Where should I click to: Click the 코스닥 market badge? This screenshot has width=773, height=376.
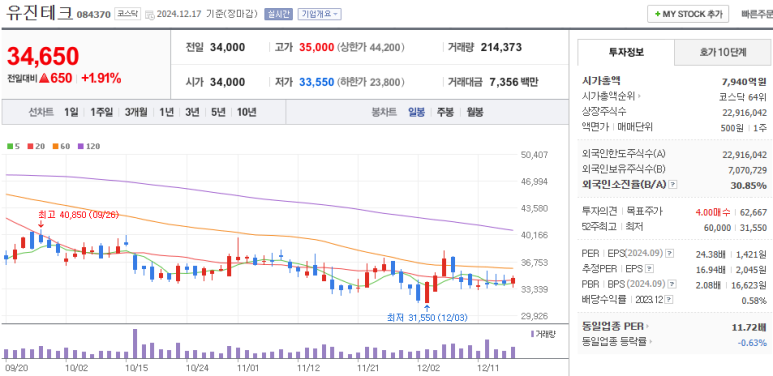coord(127,14)
